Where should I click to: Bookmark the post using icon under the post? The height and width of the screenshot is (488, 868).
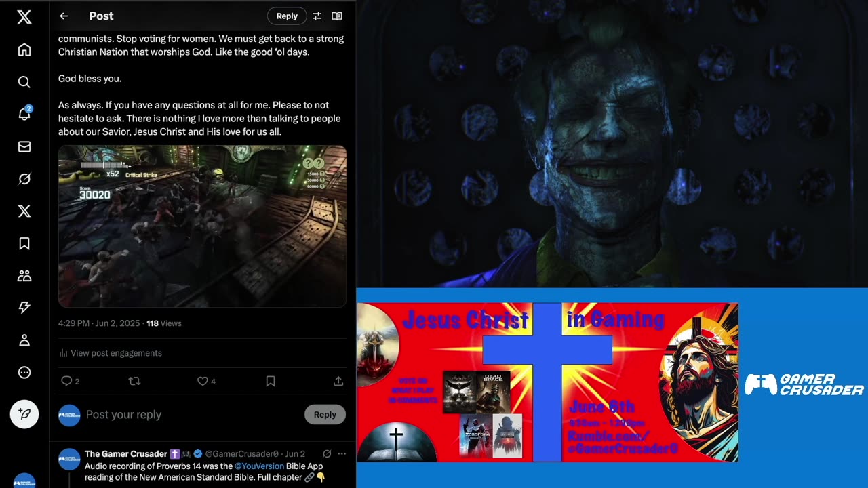tap(271, 382)
